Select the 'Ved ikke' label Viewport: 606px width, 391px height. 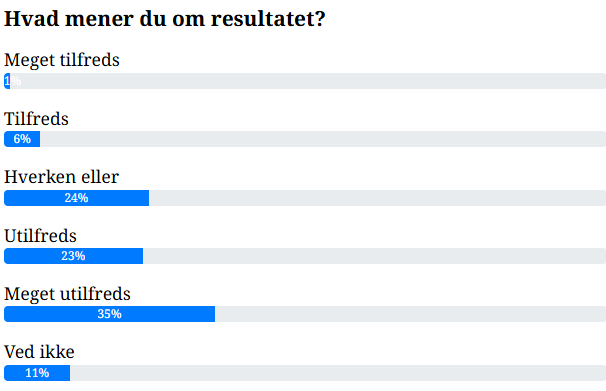click(39, 352)
